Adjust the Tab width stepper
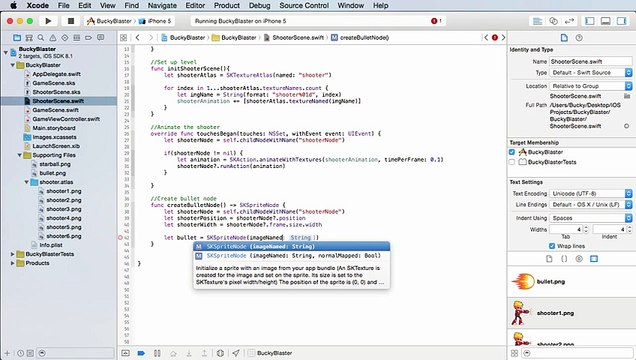636x360 pixels. [x=586, y=229]
